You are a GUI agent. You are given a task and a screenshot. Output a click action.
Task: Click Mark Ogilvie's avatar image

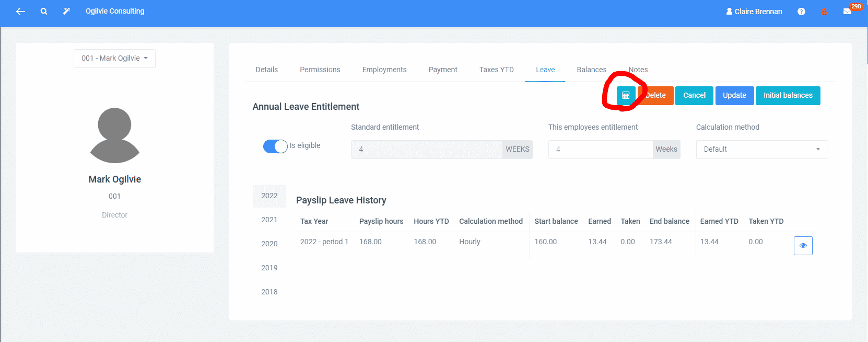pos(115,135)
